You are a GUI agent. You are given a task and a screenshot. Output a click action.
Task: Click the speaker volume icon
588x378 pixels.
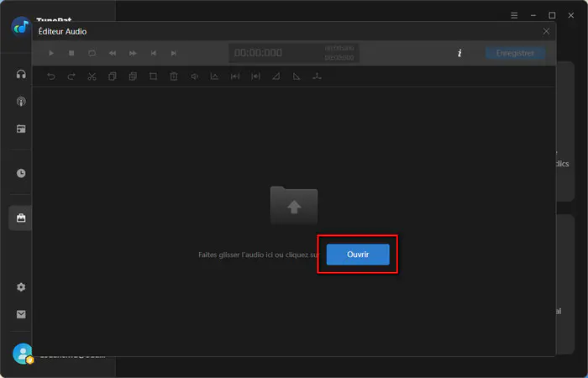(x=194, y=76)
